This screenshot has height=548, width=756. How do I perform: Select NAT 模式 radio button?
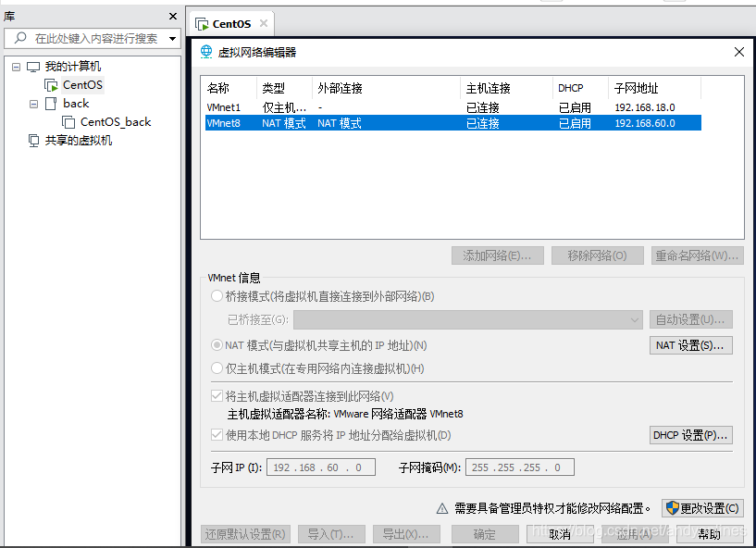pos(217,345)
